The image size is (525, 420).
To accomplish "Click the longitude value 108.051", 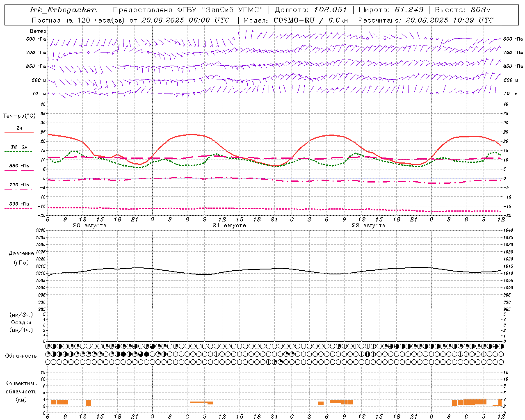I will click(x=331, y=10).
